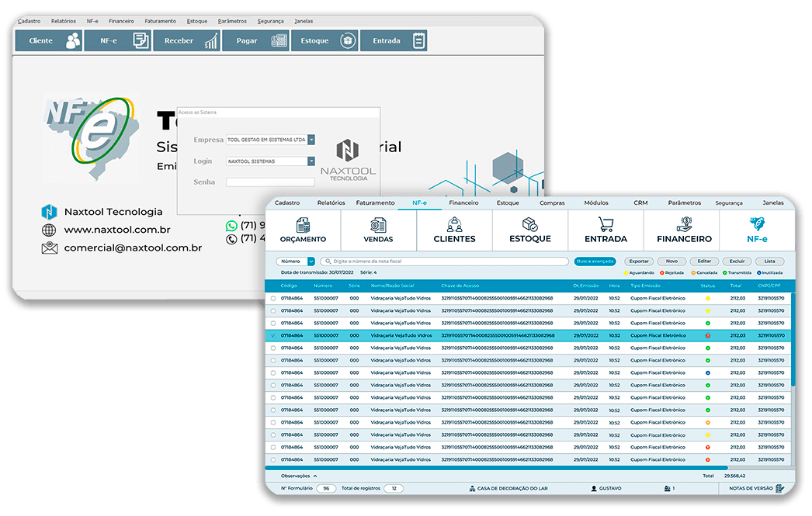The image size is (812, 516).
Task: Click the globe icon beside website address
Action: [x=49, y=230]
